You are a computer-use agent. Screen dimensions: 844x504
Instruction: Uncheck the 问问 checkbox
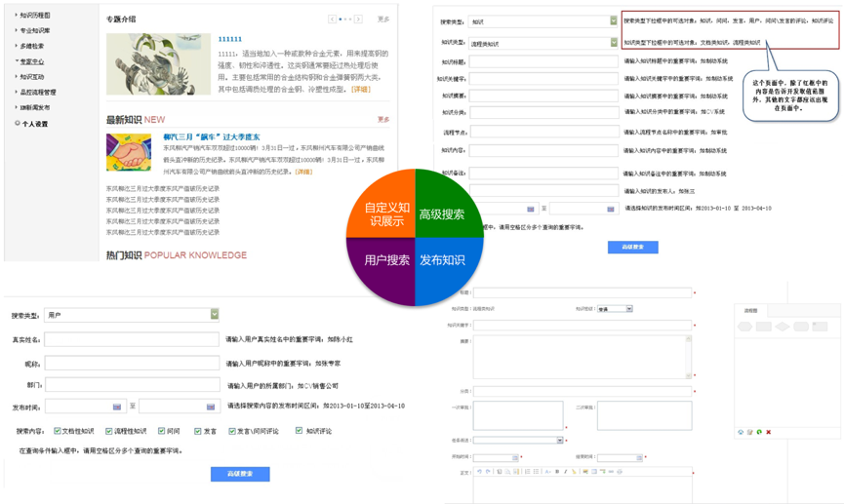pos(161,430)
